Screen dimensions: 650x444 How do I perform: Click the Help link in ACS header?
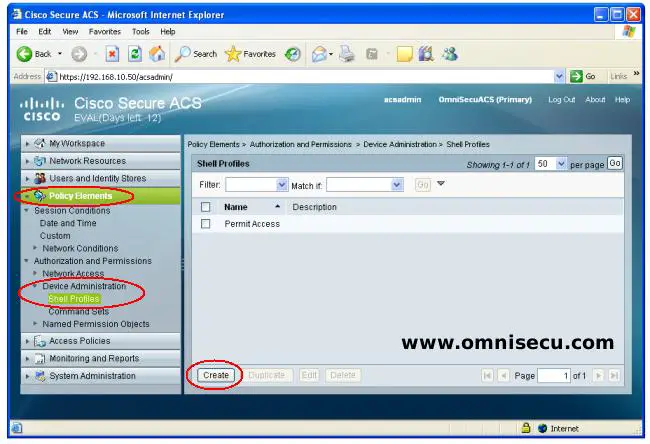click(622, 99)
